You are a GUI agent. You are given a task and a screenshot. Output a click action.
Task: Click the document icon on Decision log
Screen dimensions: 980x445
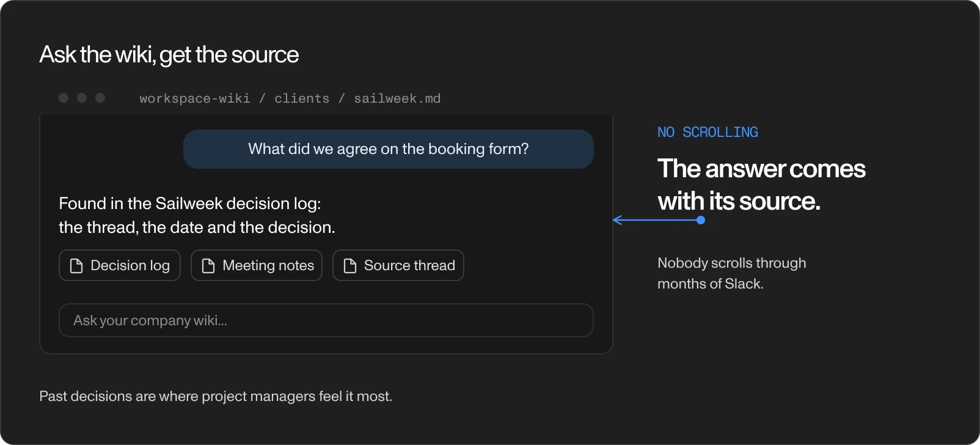[x=76, y=265]
